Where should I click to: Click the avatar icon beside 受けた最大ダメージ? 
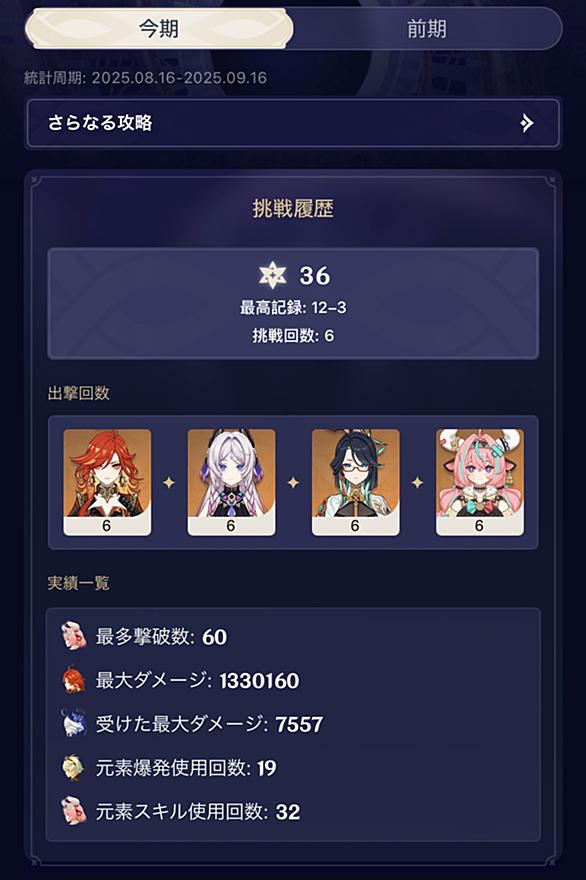click(x=74, y=723)
